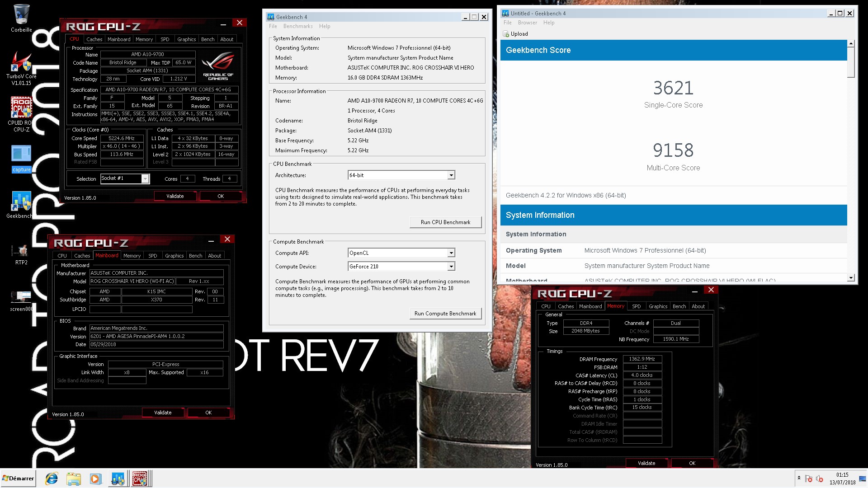
Task: Minimize the Mainboard CPU-Z window
Action: pos(211,240)
